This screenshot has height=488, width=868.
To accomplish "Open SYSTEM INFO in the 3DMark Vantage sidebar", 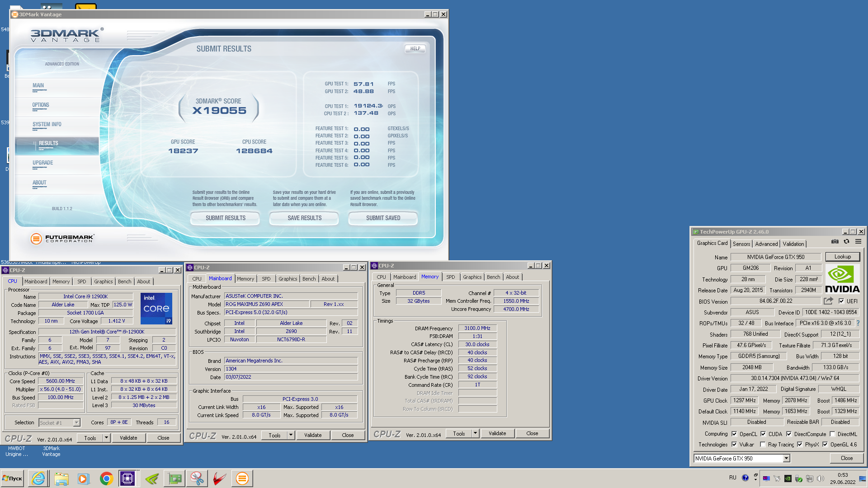I will click(47, 125).
